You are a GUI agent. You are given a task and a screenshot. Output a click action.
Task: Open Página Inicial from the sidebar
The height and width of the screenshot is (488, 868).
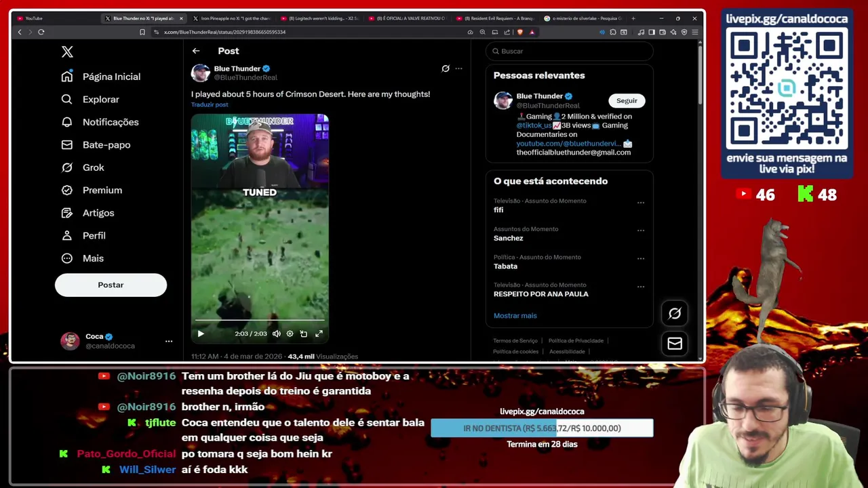pos(100,77)
